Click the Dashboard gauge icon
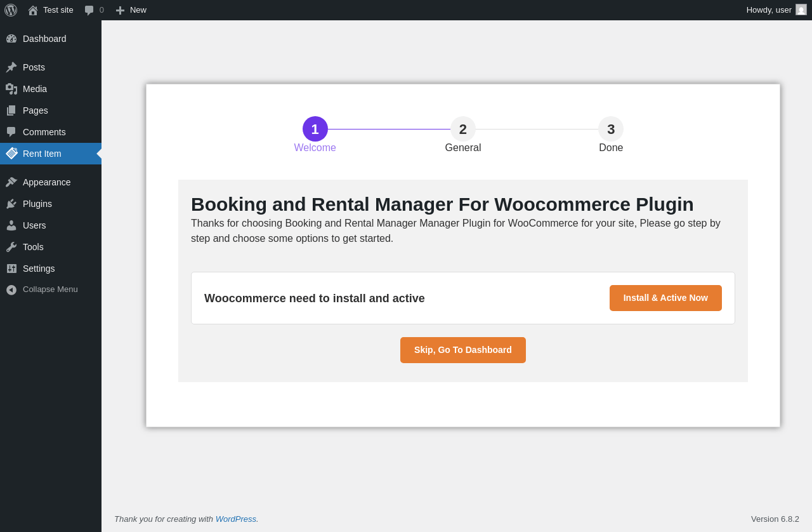 pos(11,39)
